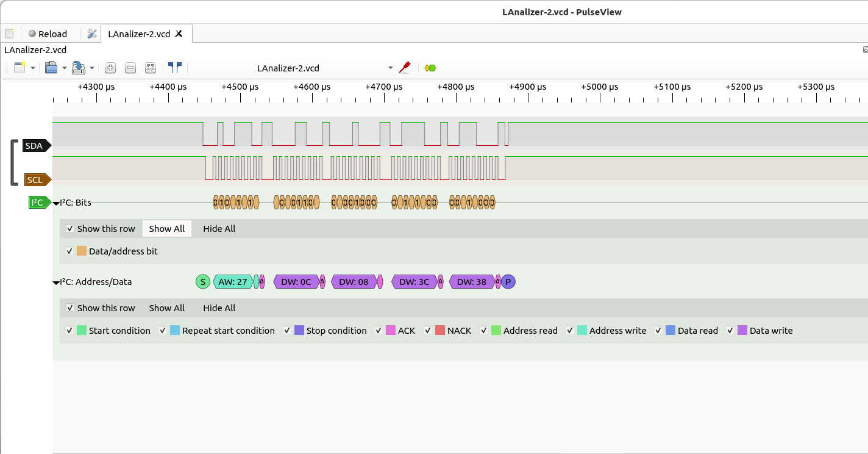This screenshot has height=454, width=868.
Task: Click the red probe channel configuration icon
Action: [x=405, y=68]
